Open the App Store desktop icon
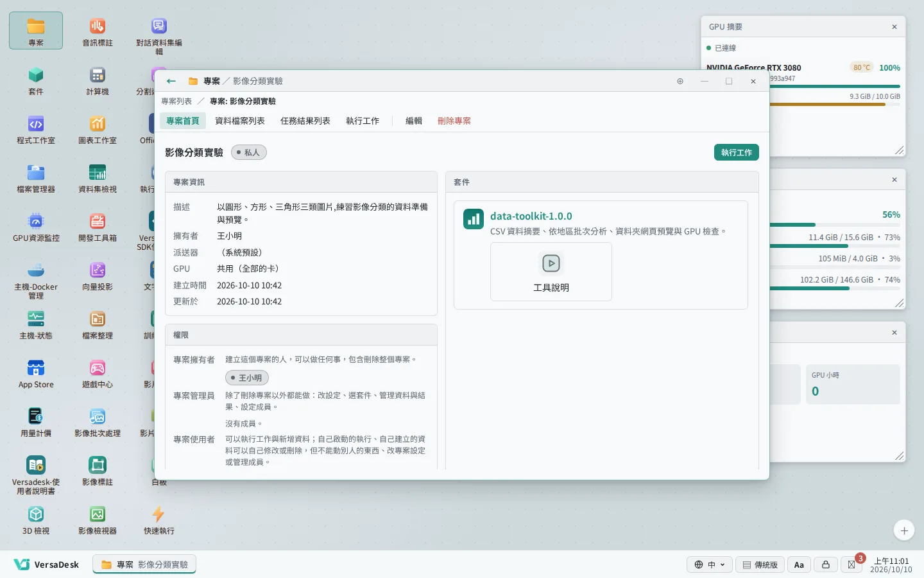Image resolution: width=924 pixels, height=578 pixels. tap(36, 373)
